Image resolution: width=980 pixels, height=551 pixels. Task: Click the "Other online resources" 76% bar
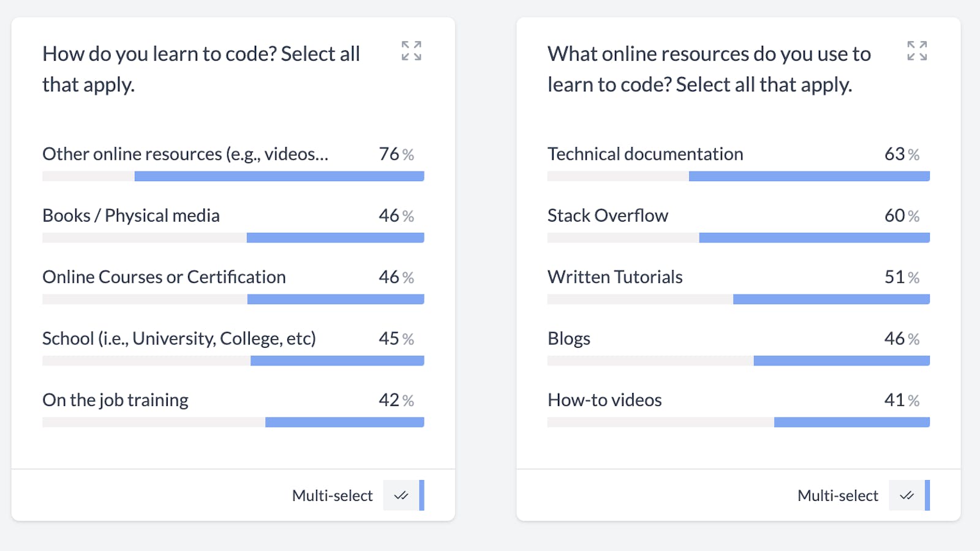279,176
